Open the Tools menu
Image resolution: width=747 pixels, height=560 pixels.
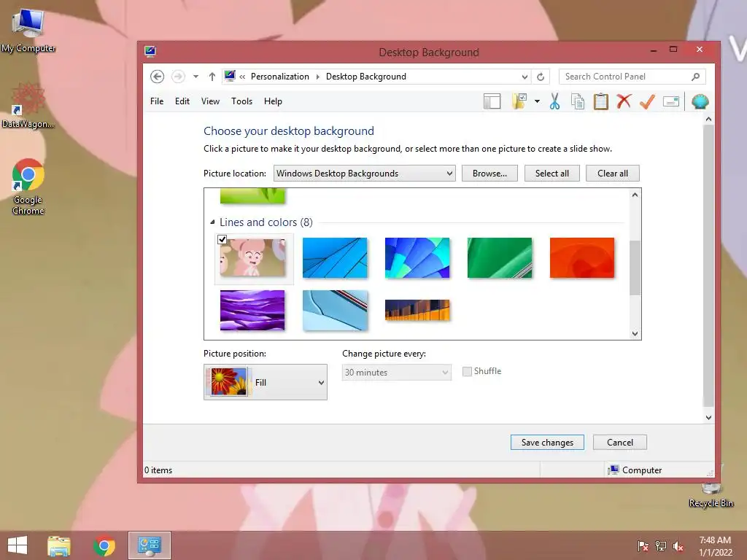[241, 101]
